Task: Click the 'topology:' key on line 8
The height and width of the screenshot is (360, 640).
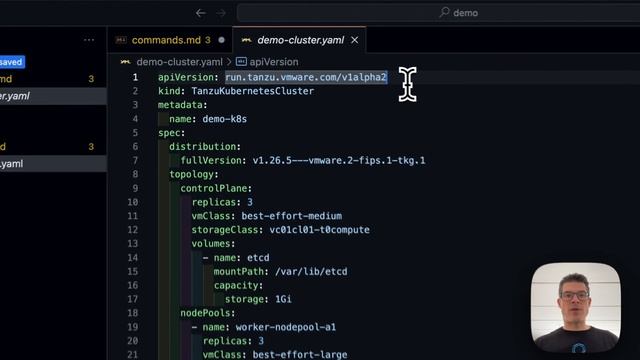Action: 194,175
